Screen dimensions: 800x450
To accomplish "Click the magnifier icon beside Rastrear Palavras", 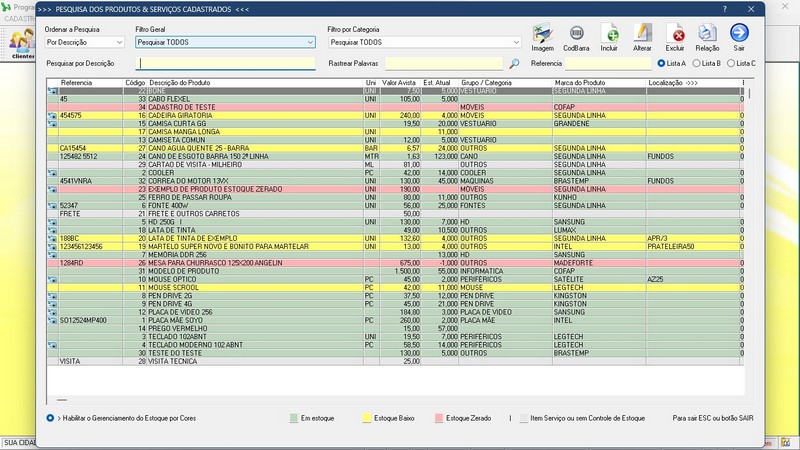I will [514, 64].
